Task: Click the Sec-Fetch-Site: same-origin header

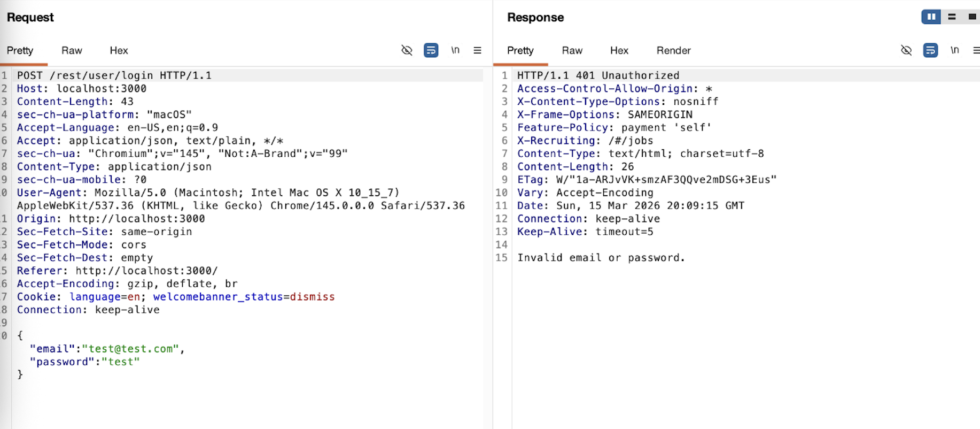Action: (x=104, y=232)
